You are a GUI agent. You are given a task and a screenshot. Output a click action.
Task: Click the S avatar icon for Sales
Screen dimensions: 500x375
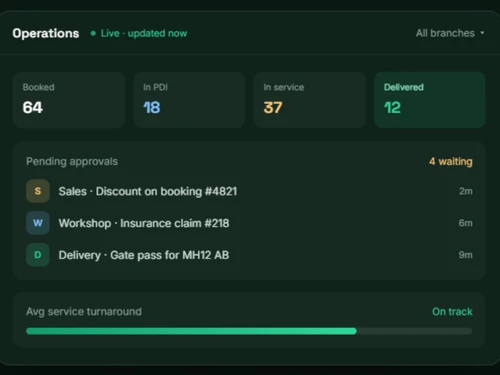pyautogui.click(x=38, y=191)
